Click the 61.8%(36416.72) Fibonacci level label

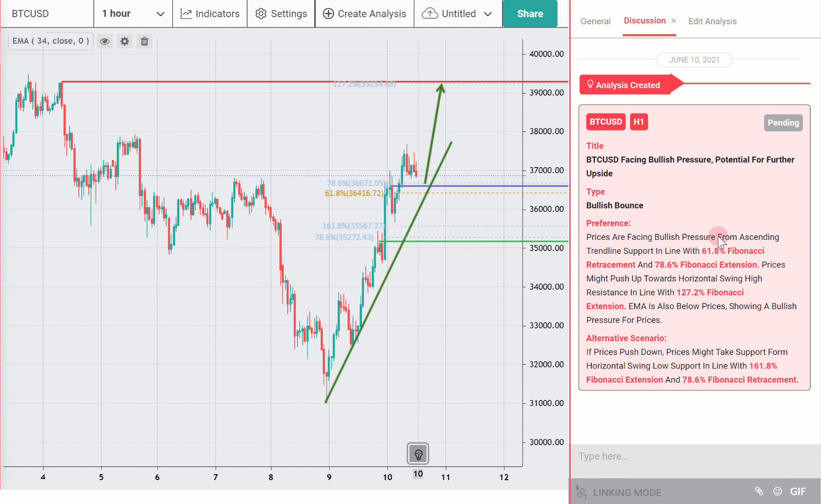[x=354, y=193]
